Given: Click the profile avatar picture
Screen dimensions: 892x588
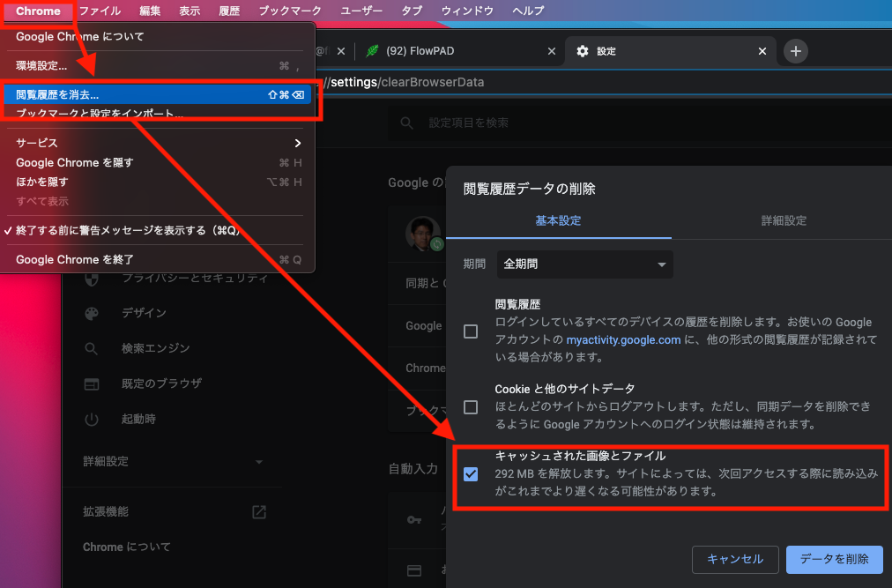Looking at the screenshot, I should click(422, 233).
